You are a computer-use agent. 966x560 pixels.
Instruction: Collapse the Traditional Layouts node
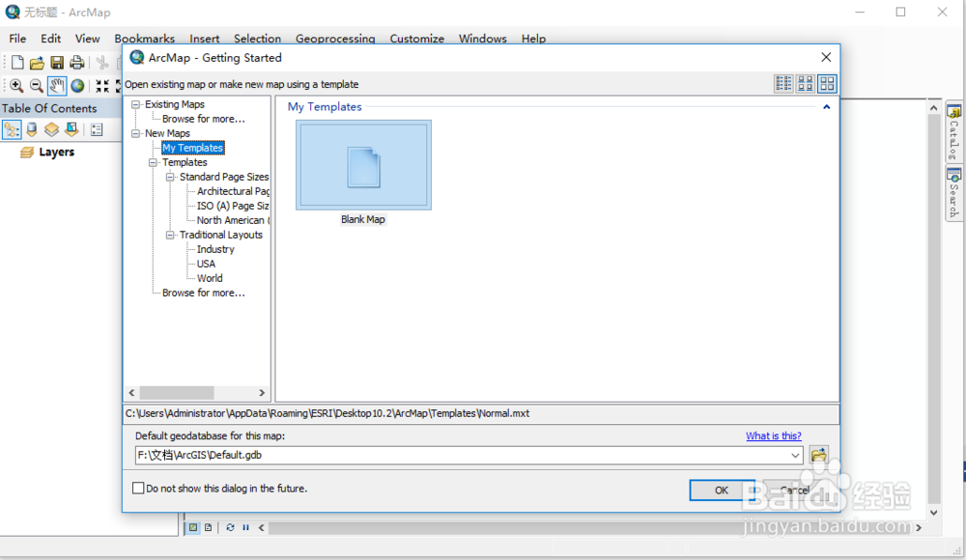[x=170, y=235]
